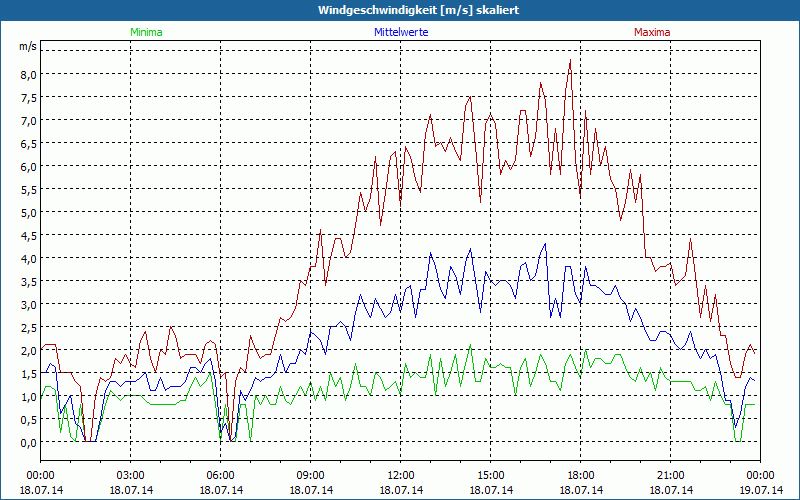Select the 18:00 time axis label

(x=581, y=475)
